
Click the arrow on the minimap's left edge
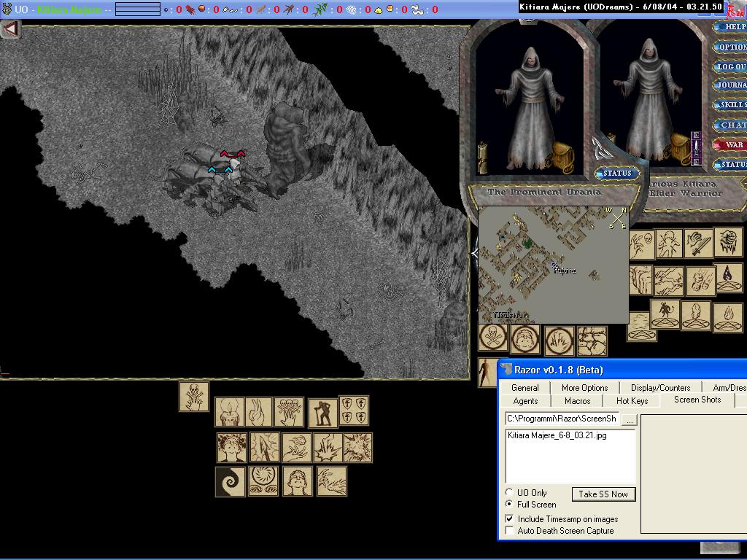[x=474, y=254]
